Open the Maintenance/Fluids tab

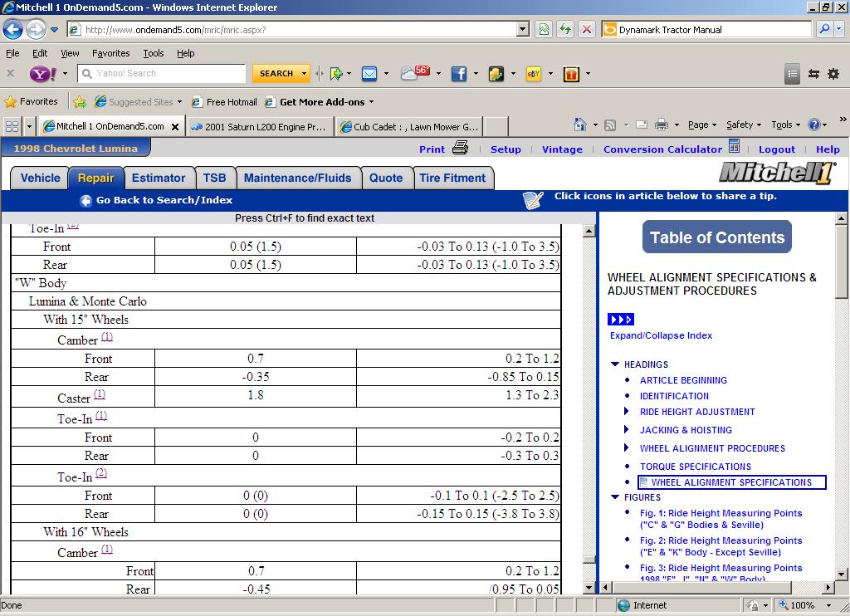pos(297,178)
